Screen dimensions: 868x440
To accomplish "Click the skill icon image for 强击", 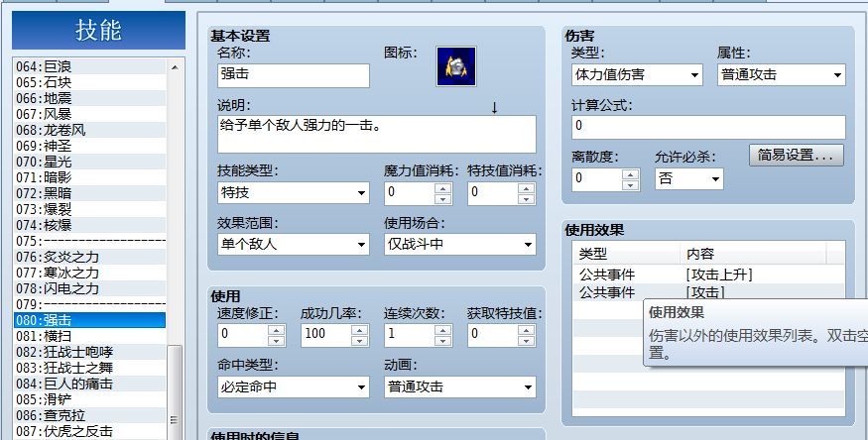I will (x=456, y=66).
